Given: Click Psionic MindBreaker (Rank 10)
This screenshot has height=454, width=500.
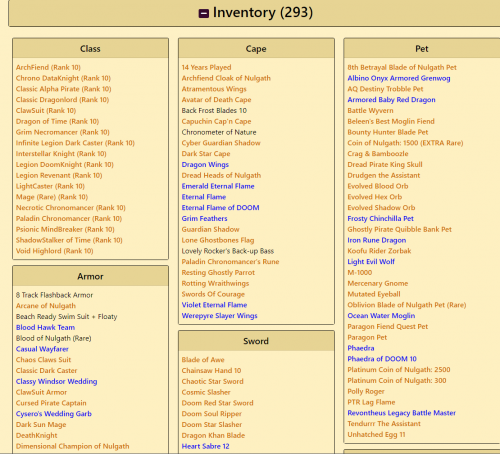Looking at the screenshot, I should (x=65, y=229).
